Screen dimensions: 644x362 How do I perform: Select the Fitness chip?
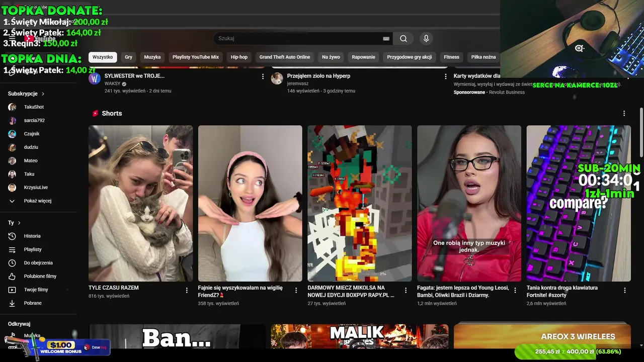(x=451, y=57)
